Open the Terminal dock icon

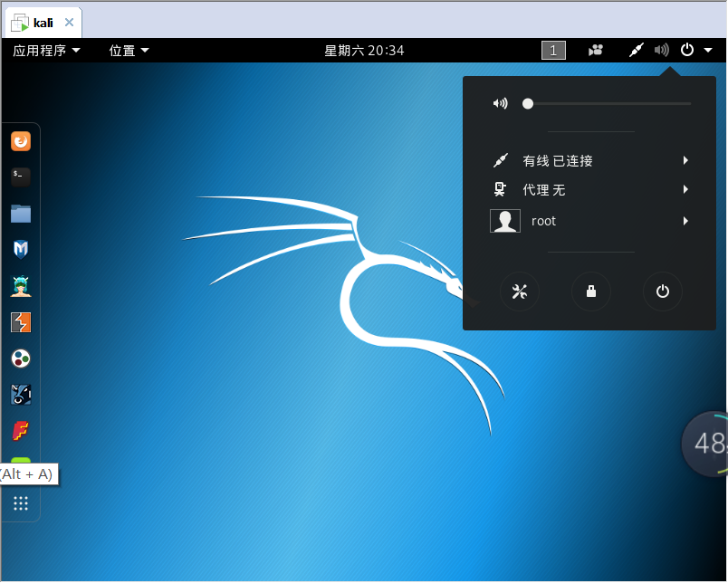pos(21,177)
